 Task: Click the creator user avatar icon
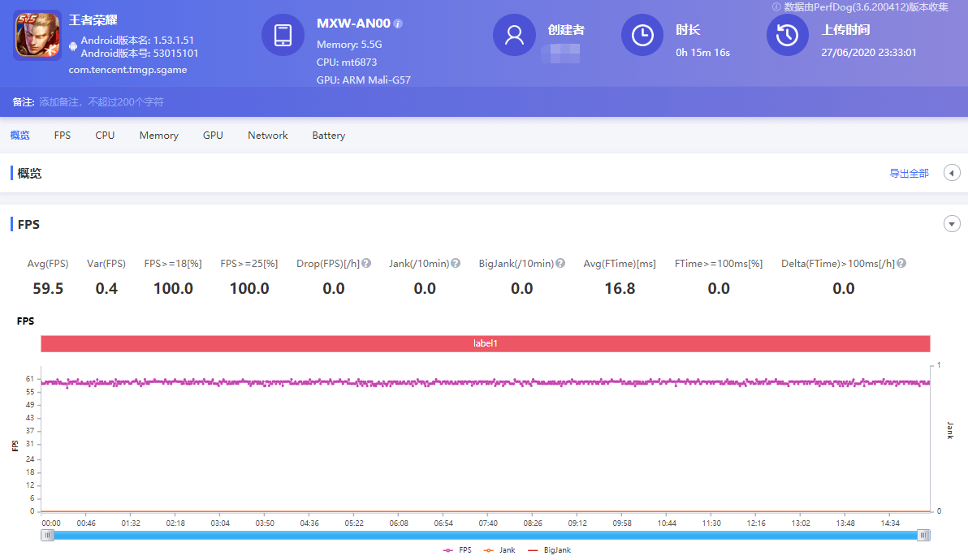(514, 36)
